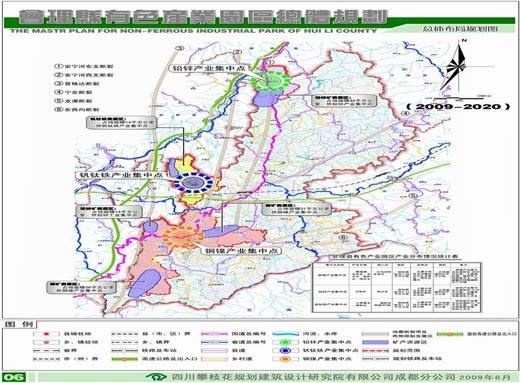Click the green lead-zinc center symbol in legend

(x=285, y=342)
